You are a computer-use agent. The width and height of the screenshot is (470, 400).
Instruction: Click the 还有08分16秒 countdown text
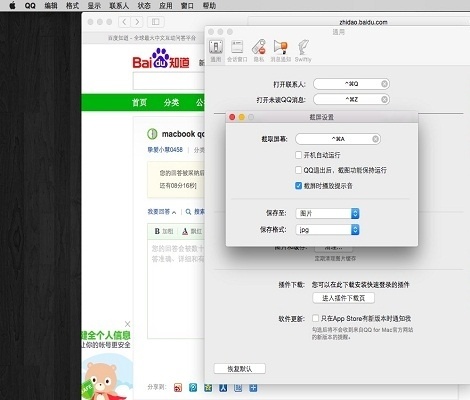pos(178,186)
